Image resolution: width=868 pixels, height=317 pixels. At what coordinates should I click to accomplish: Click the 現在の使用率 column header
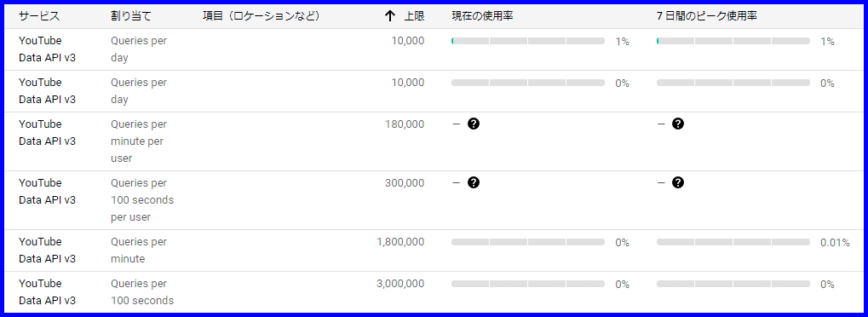(482, 16)
